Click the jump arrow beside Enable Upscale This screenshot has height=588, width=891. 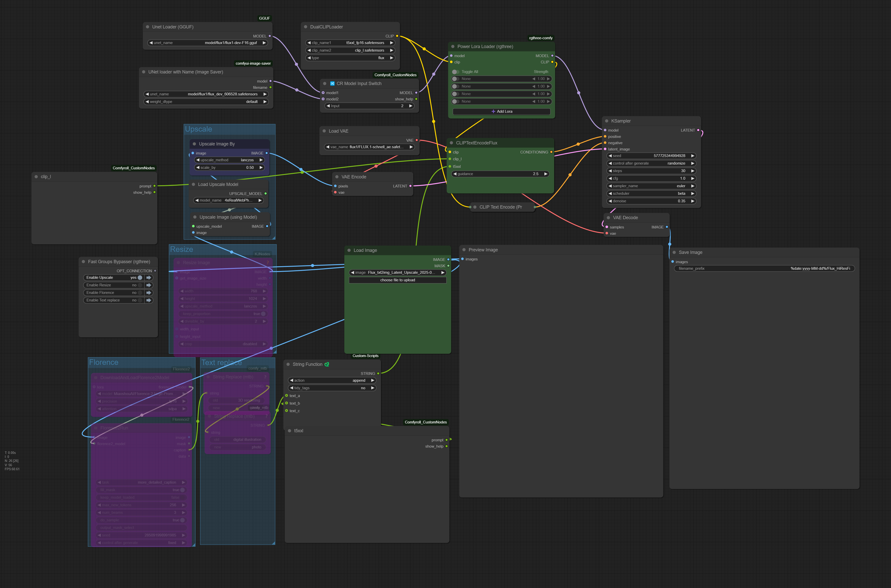(x=149, y=278)
